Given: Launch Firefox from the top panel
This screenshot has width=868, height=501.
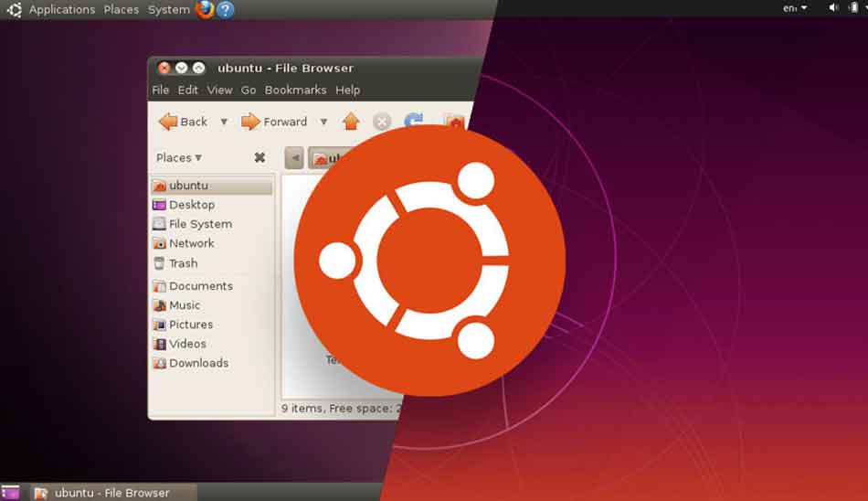Looking at the screenshot, I should (205, 9).
